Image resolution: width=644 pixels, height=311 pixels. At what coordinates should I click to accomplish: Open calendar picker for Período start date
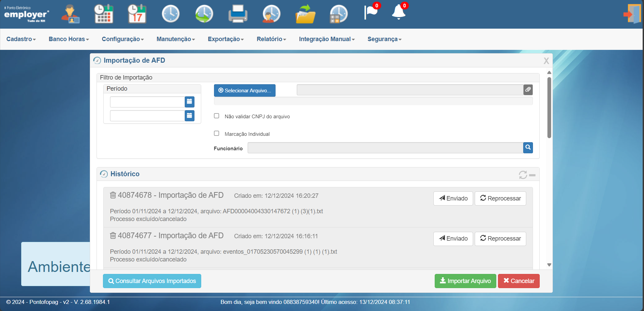point(189,102)
